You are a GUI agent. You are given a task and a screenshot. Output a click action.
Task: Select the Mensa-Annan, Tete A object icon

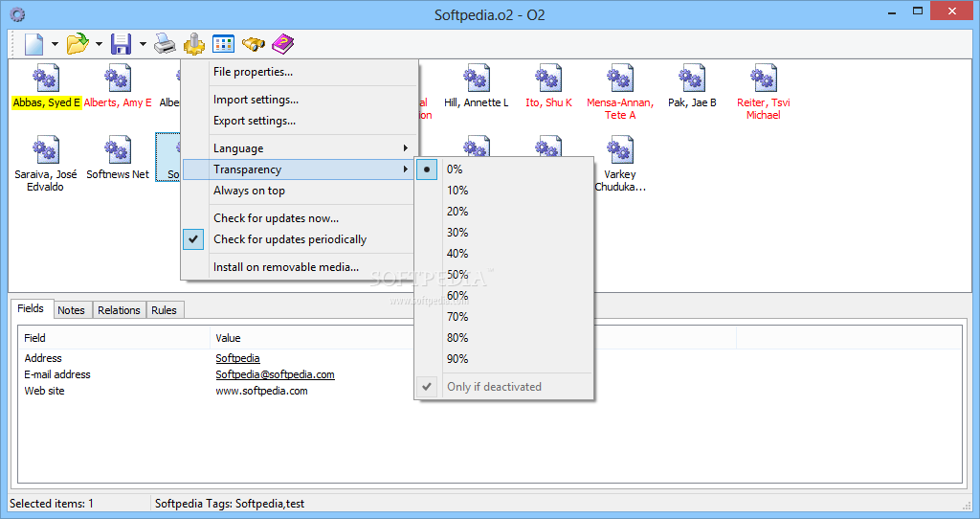(620, 79)
